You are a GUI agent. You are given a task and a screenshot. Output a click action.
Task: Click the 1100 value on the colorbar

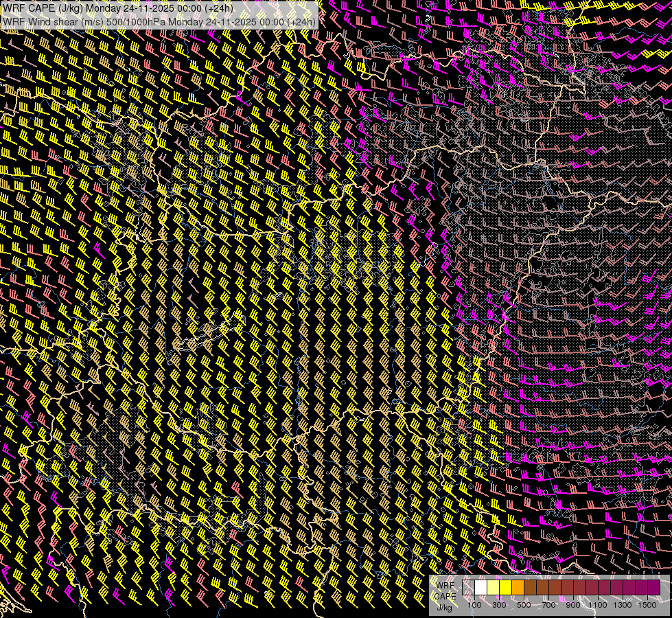(x=598, y=605)
